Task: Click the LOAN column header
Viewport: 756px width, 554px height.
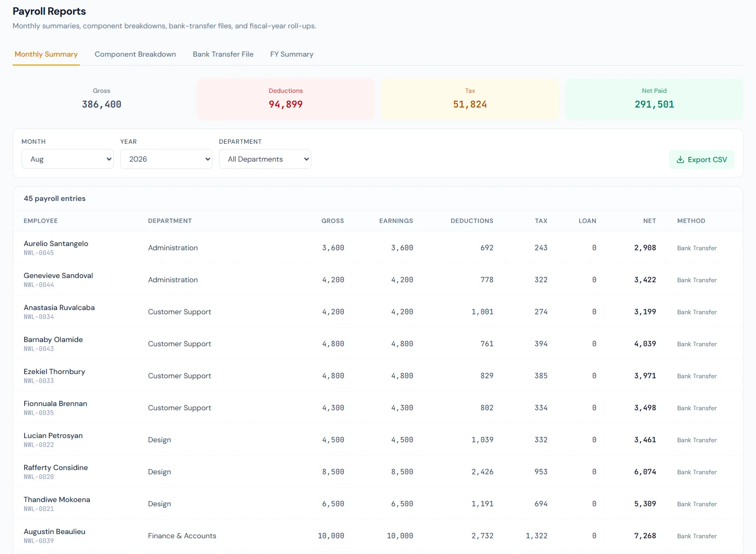Action: coord(587,221)
